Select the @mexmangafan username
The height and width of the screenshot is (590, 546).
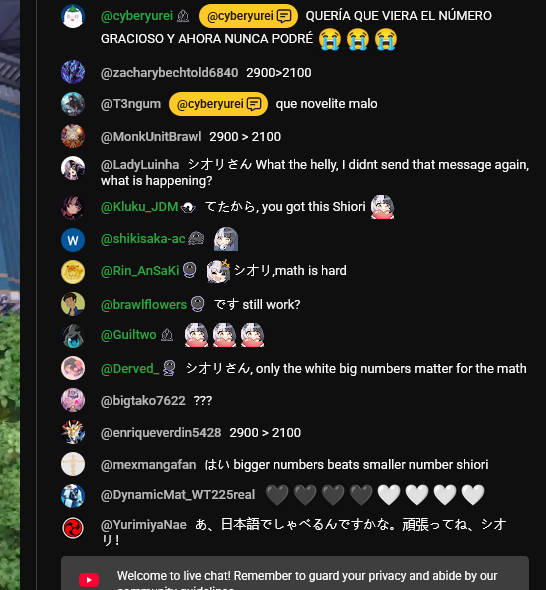[x=148, y=465]
